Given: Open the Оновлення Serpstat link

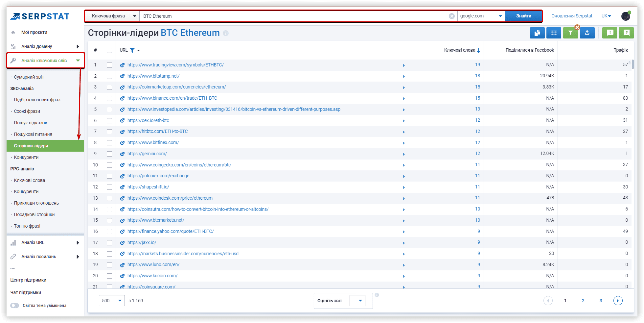Looking at the screenshot, I should (x=572, y=16).
